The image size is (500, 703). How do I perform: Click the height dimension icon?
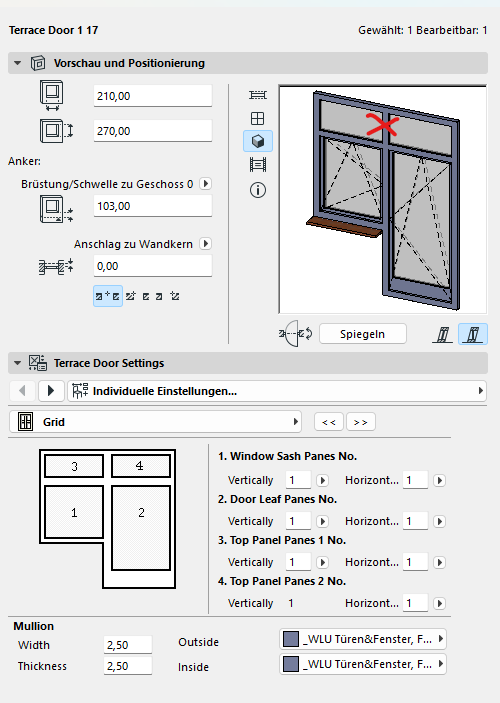click(x=56, y=131)
